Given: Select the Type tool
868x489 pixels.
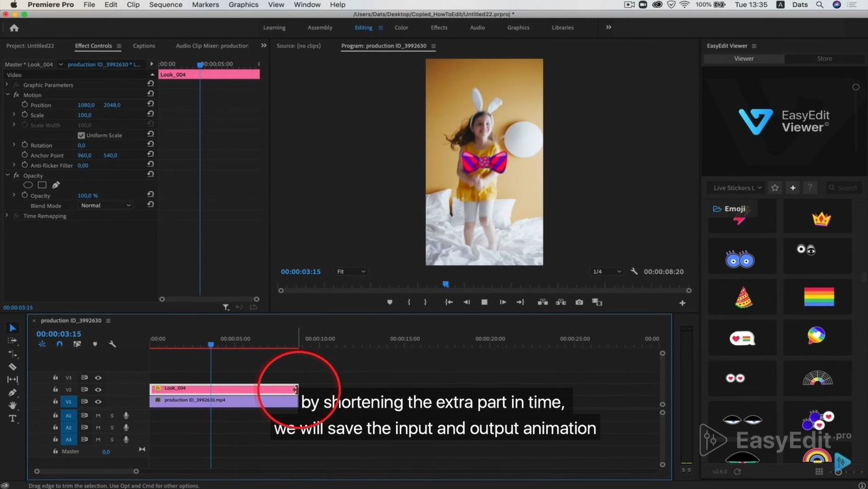Looking at the screenshot, I should click(12, 418).
